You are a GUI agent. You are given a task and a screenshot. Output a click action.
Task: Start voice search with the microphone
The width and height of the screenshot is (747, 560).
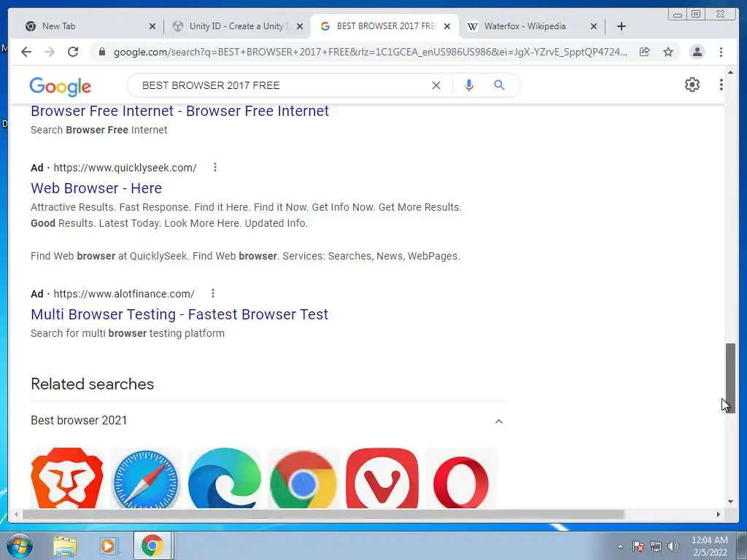point(469,85)
